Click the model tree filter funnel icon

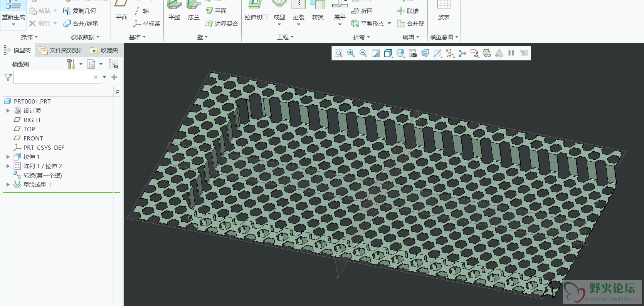coord(8,77)
